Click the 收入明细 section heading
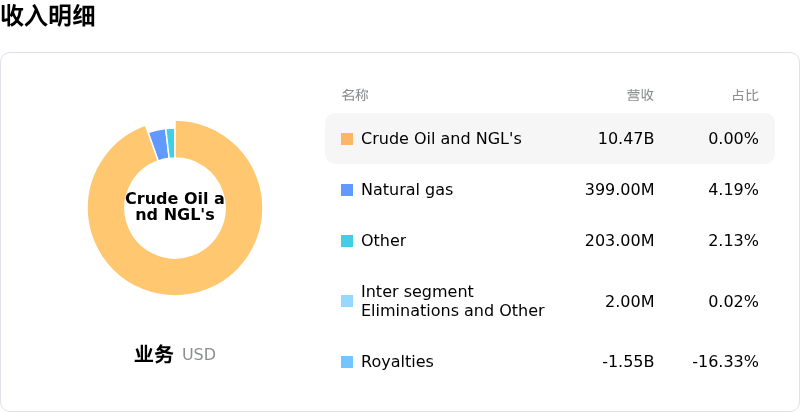 click(x=48, y=16)
